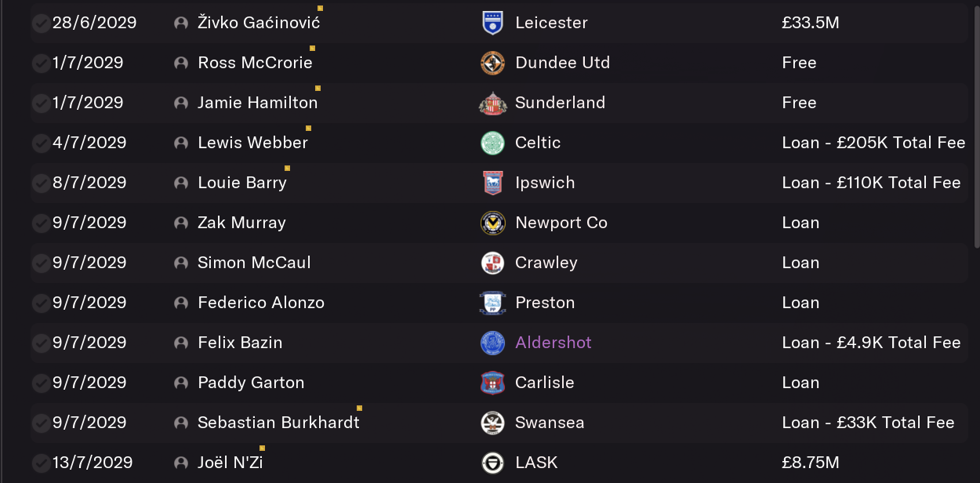980x483 pixels.
Task: Click the Leicester club badge icon
Action: (x=492, y=23)
